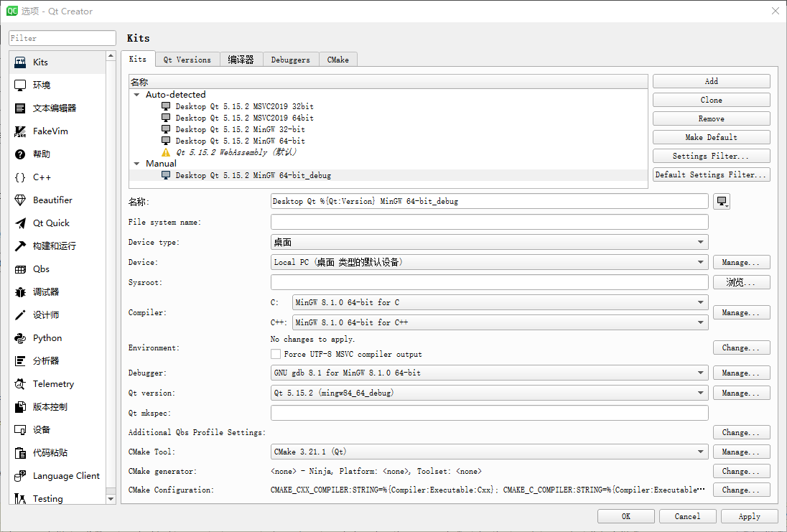Click the Remove button
787x532 pixels.
pyautogui.click(x=711, y=119)
